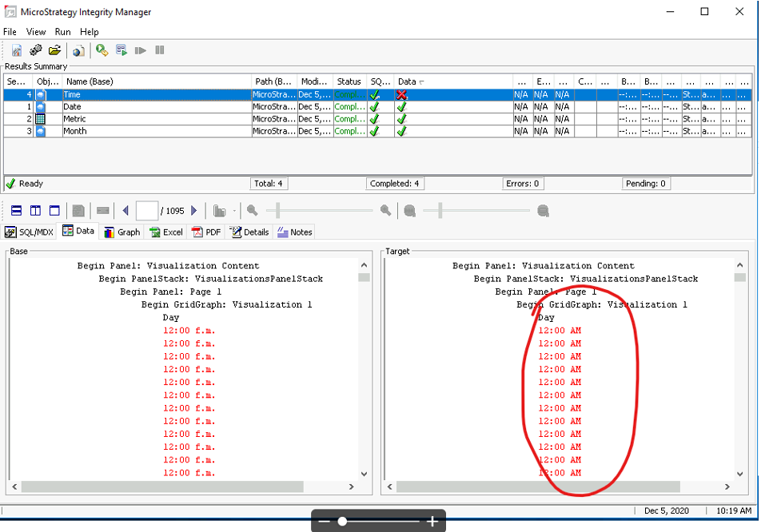This screenshot has width=761, height=532.
Task: Switch to the SQL/MDX tab
Action: coord(30,232)
